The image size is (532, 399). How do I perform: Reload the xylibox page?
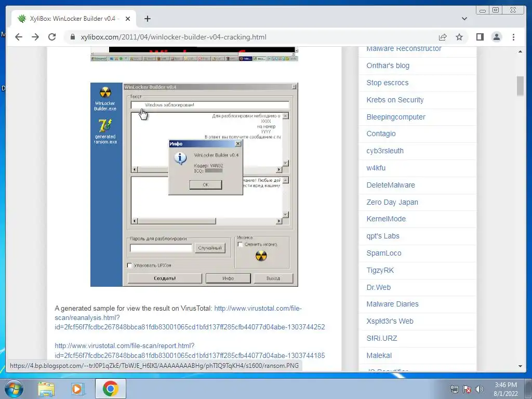coord(52,37)
